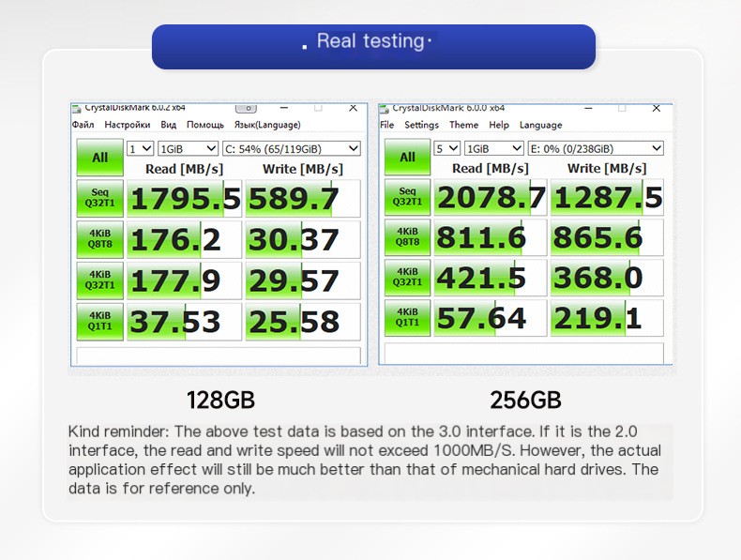Viewport: 741px width, 560px height.
Task: Open the Настройки menu
Action: point(127,125)
